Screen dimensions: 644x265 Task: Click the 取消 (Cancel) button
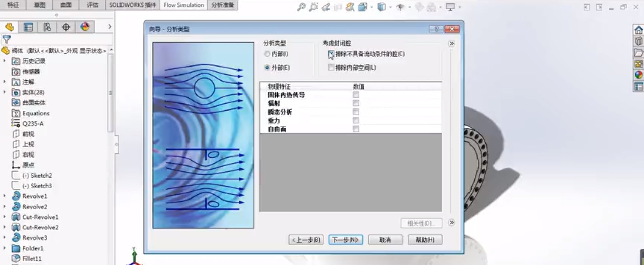click(x=385, y=240)
